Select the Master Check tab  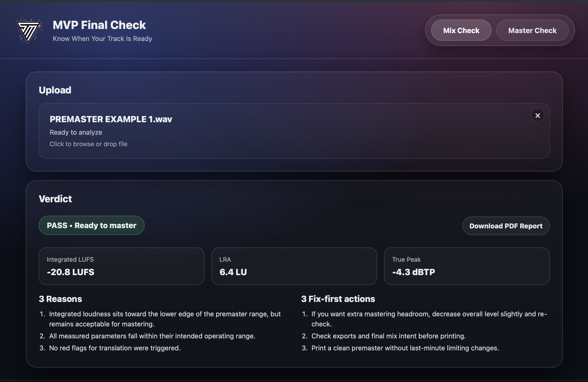coord(532,30)
